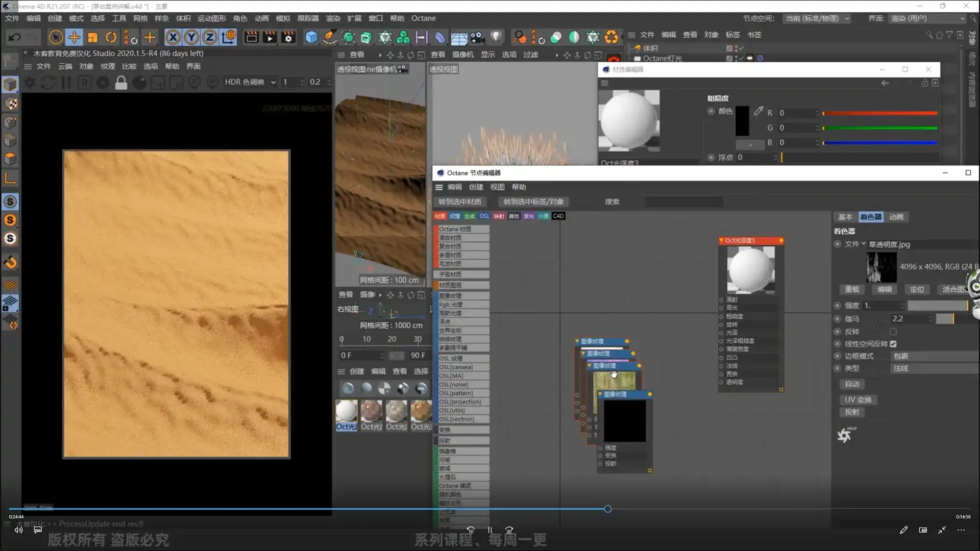Image resolution: width=980 pixels, height=551 pixels.
Task: Click the Cube primitive icon
Action: (311, 37)
